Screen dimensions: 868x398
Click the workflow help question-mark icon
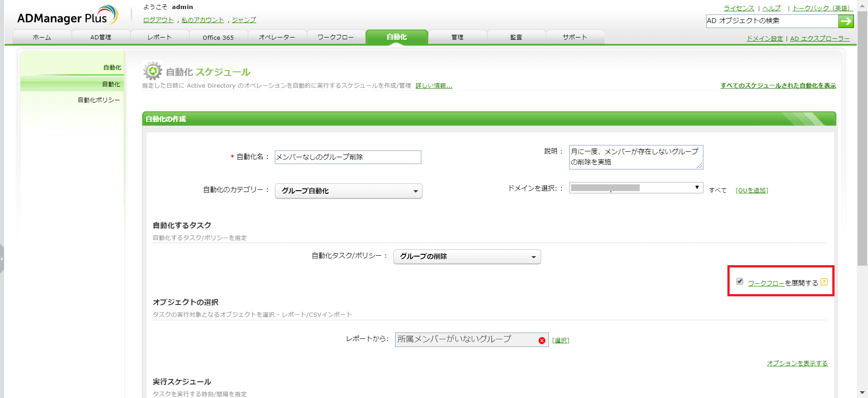(x=824, y=282)
